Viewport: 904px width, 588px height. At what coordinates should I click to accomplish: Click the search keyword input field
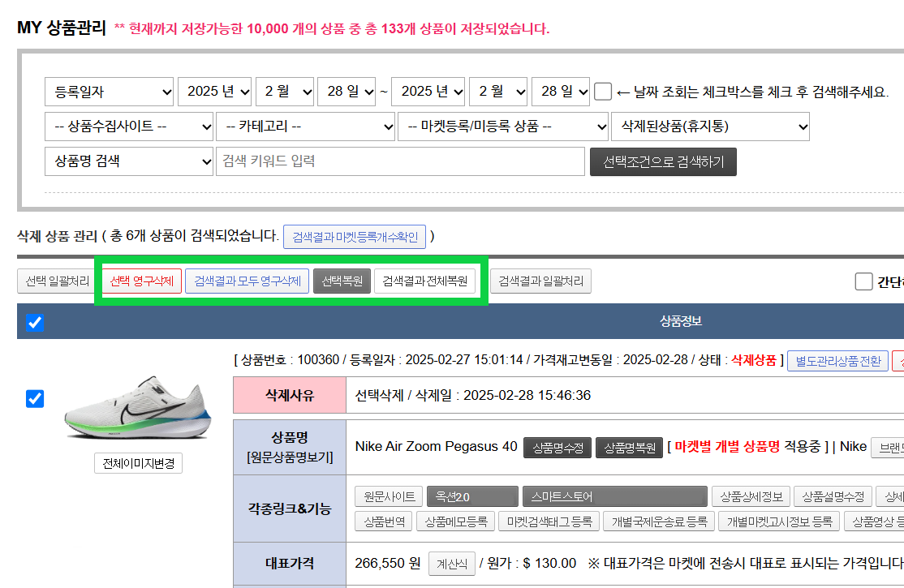[400, 161]
